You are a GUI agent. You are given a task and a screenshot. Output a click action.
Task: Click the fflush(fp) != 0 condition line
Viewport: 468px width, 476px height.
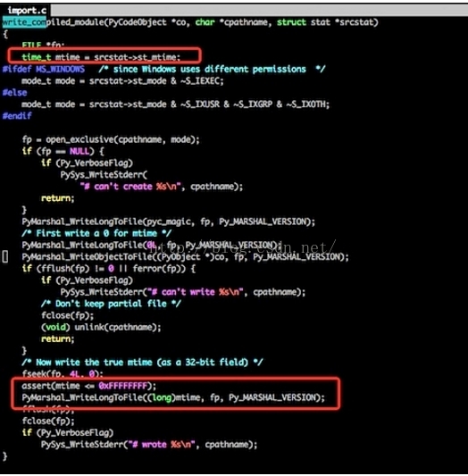point(109,269)
